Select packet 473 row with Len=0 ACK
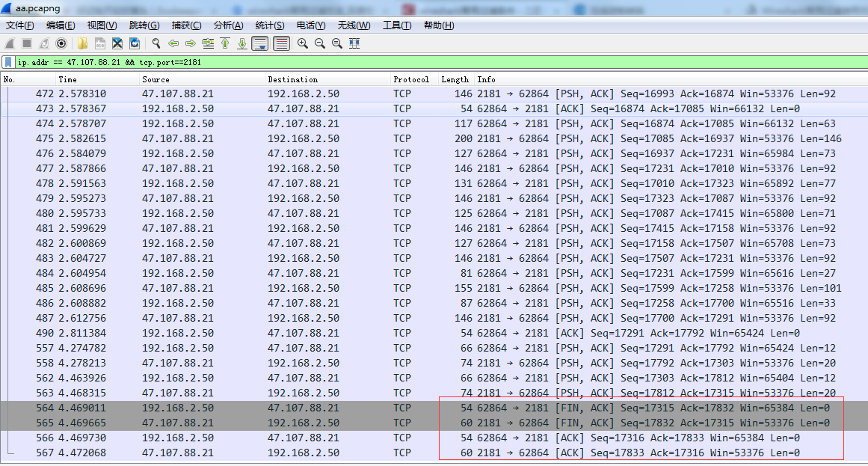The height and width of the screenshot is (466, 868). (x=434, y=108)
